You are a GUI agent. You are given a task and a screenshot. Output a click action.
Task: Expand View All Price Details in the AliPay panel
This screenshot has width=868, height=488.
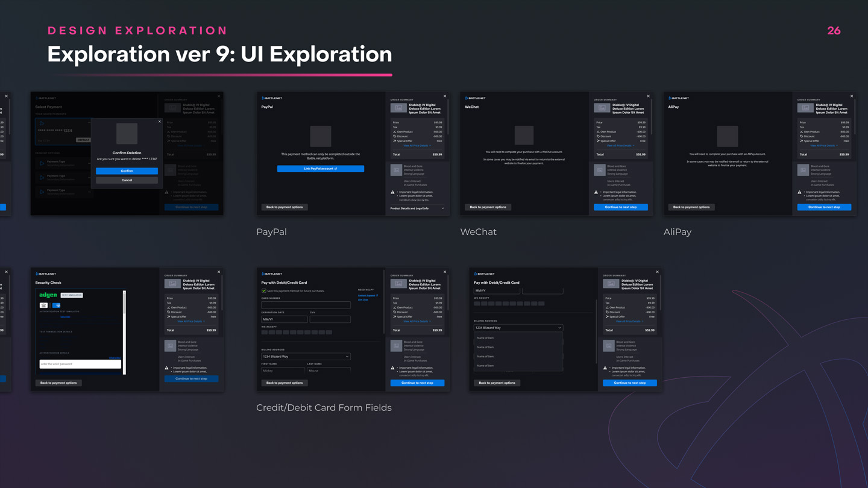click(x=825, y=145)
